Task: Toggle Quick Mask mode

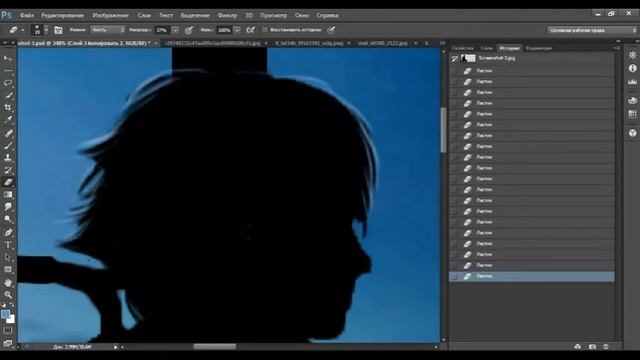Action: point(8,330)
